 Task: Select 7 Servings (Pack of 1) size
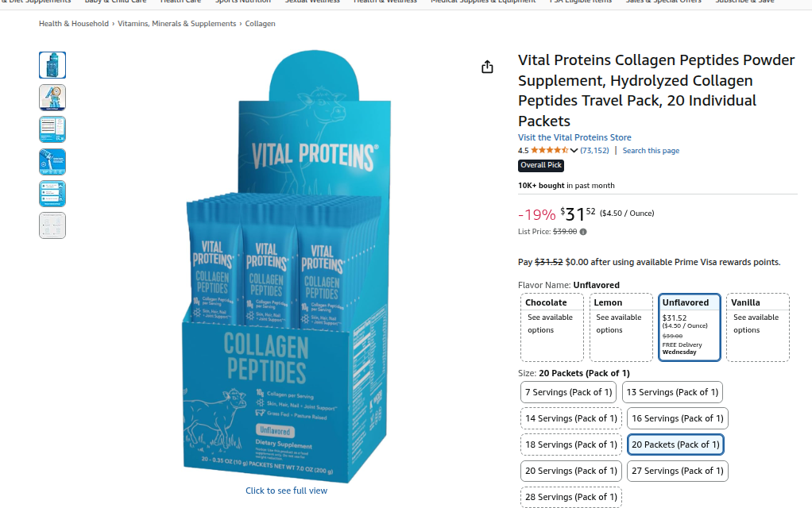pos(569,392)
